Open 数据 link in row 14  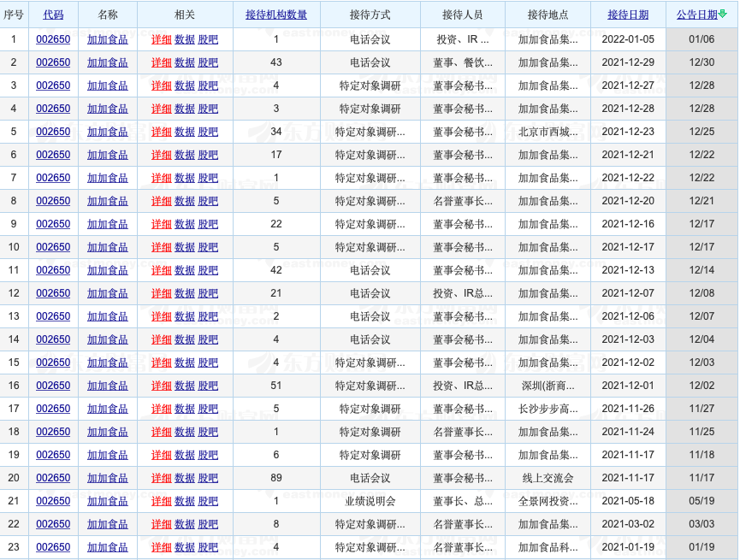pos(185,339)
